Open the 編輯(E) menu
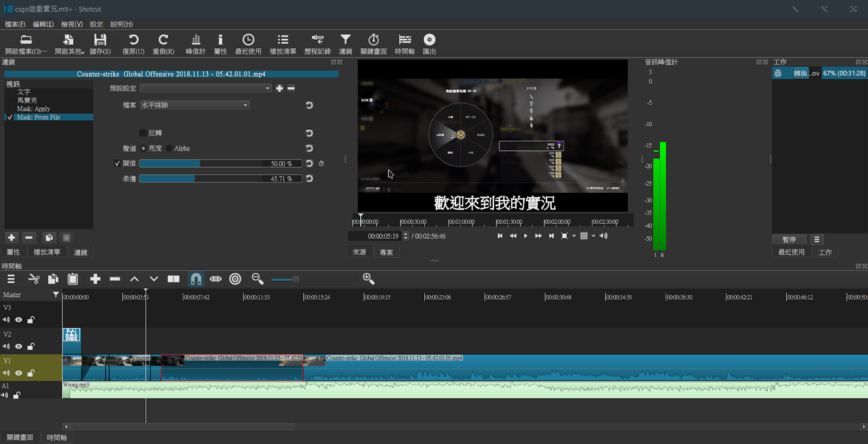The image size is (868, 444). pos(43,24)
